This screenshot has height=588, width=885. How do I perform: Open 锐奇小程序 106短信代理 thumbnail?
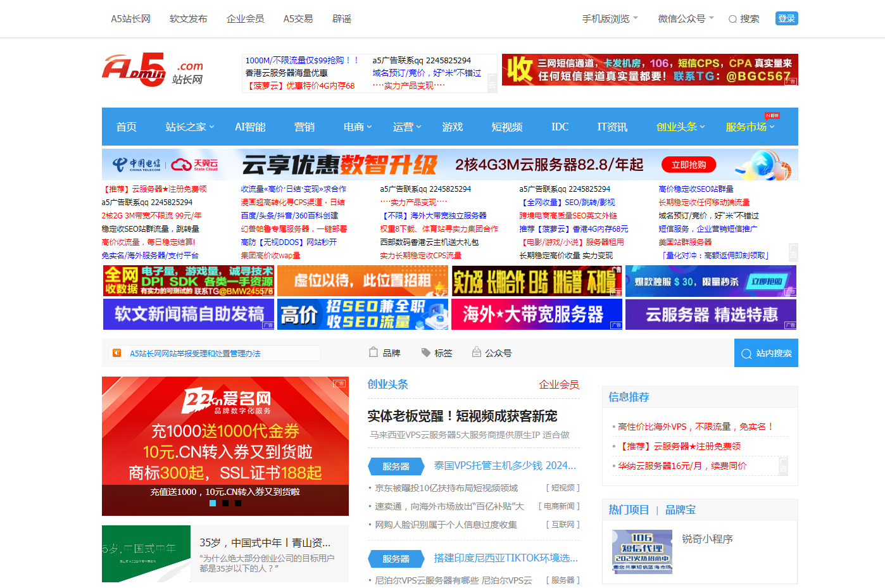[642, 552]
